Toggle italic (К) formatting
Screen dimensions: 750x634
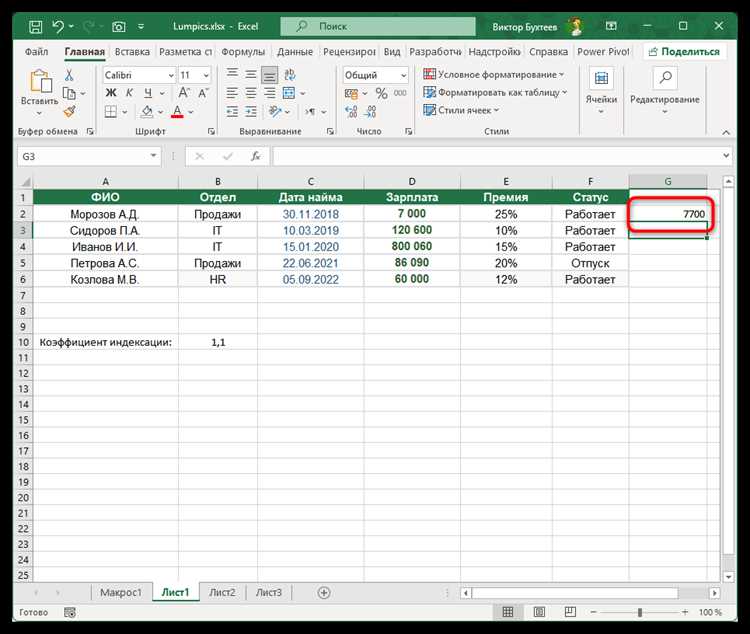(x=129, y=93)
